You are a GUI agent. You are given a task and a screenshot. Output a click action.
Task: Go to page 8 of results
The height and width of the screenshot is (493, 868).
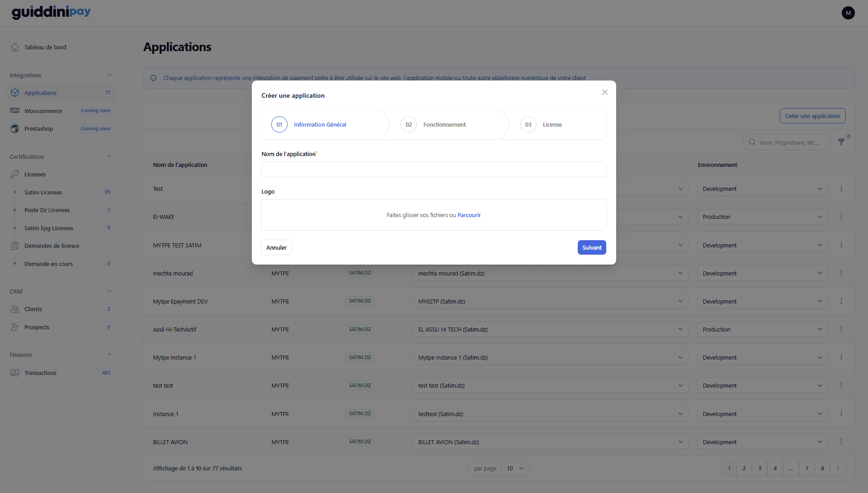pos(822,468)
